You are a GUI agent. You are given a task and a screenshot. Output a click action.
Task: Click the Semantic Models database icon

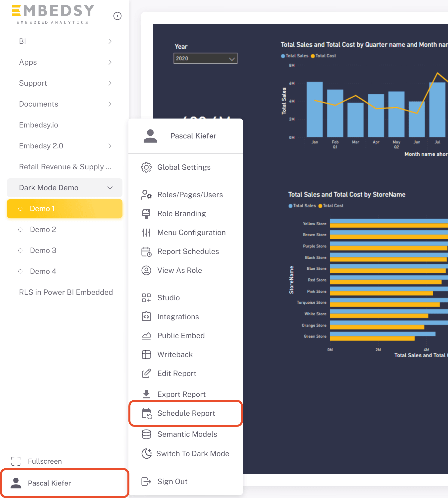(x=146, y=434)
